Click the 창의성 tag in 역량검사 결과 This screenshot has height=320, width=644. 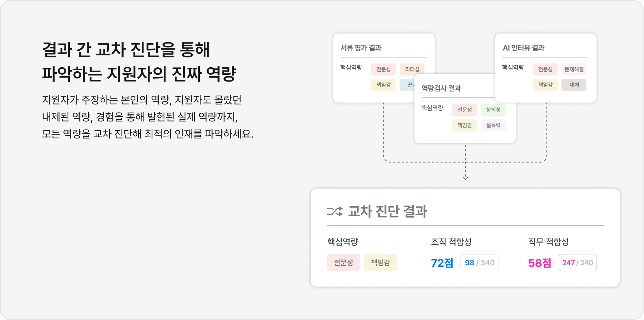coord(493,110)
